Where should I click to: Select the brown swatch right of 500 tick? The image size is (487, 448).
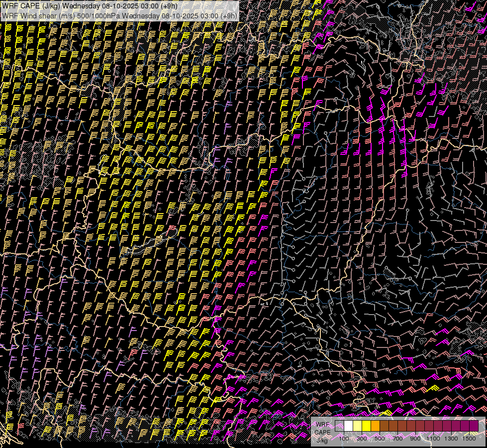tap(384, 426)
